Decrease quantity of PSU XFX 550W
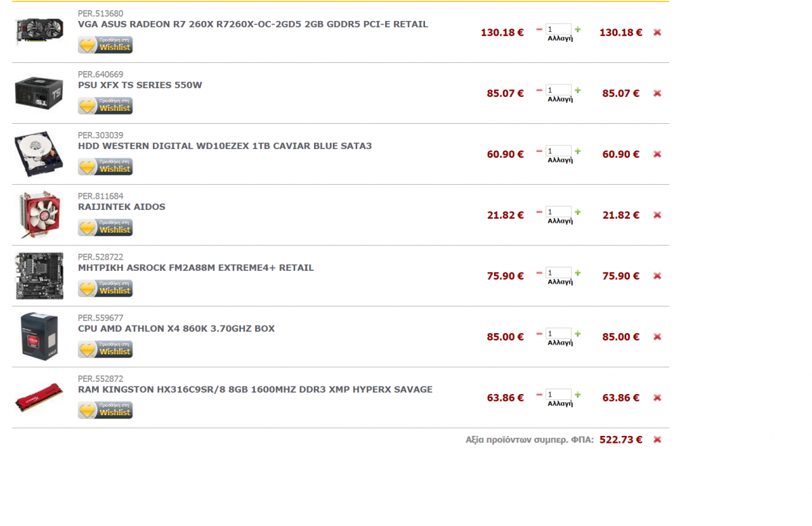This screenshot has height=526, width=812. click(539, 90)
